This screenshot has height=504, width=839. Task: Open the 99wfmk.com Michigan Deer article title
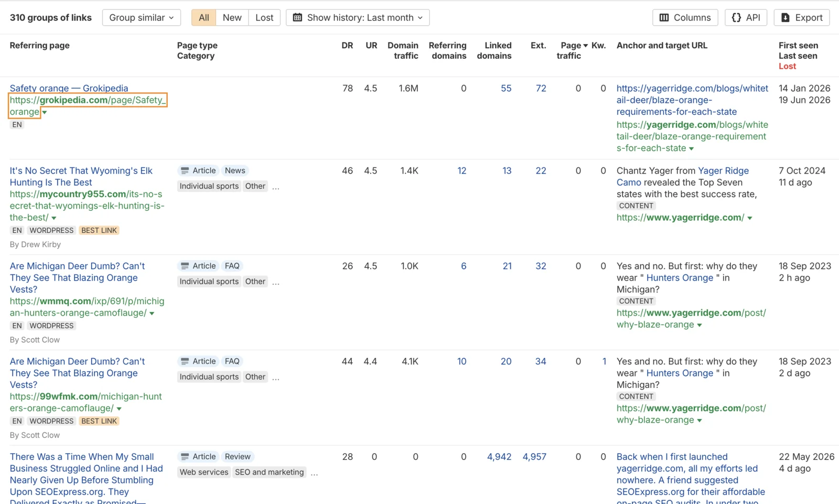point(77,373)
